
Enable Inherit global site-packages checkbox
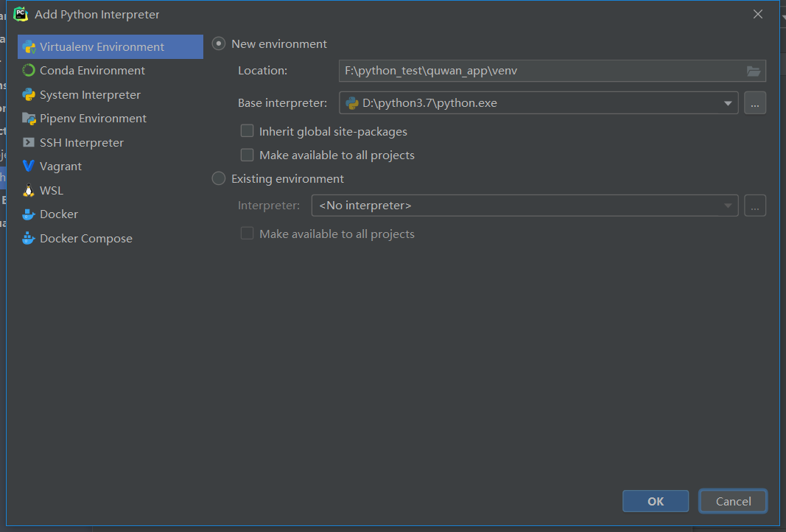pyautogui.click(x=247, y=131)
